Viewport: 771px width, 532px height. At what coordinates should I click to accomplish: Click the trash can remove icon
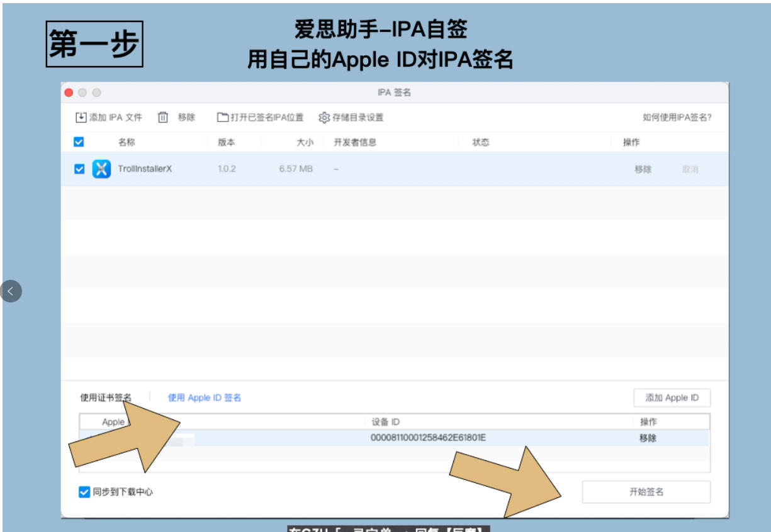(x=163, y=118)
